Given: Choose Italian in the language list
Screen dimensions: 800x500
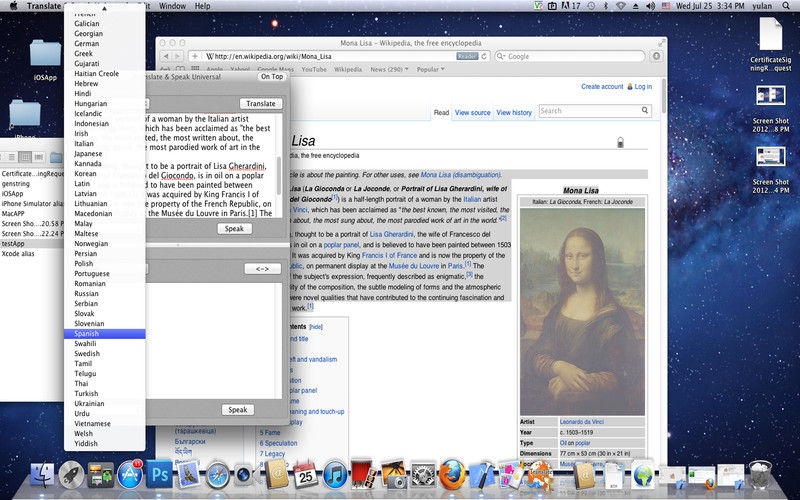Looking at the screenshot, I should coord(105,143).
